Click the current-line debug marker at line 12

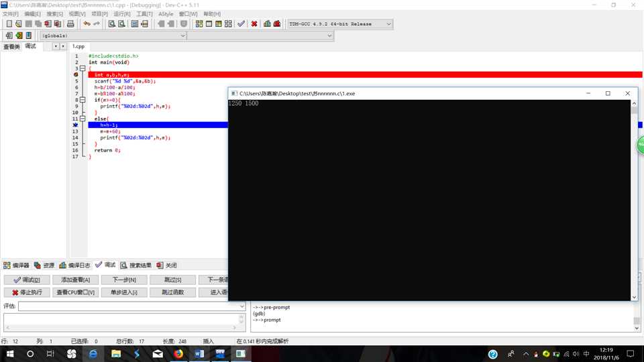(76, 125)
